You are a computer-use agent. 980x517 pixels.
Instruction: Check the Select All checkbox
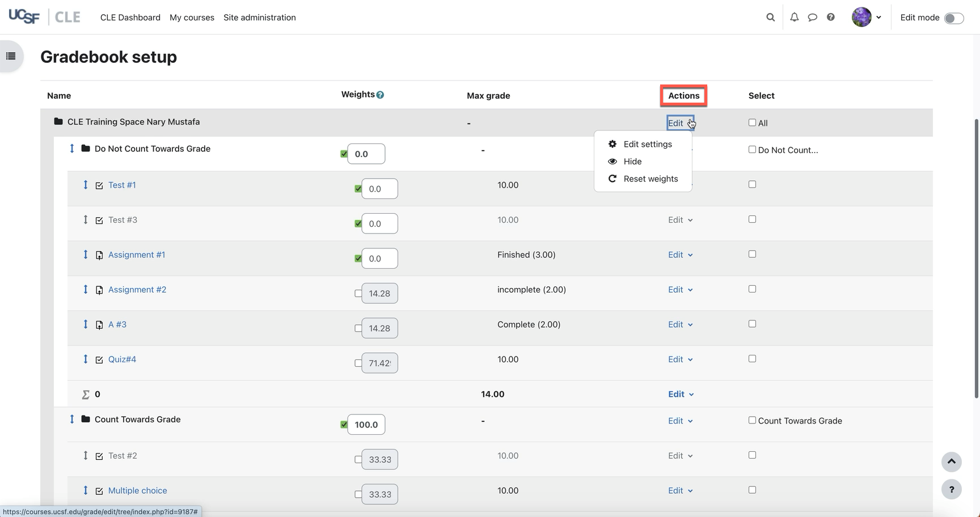(752, 122)
